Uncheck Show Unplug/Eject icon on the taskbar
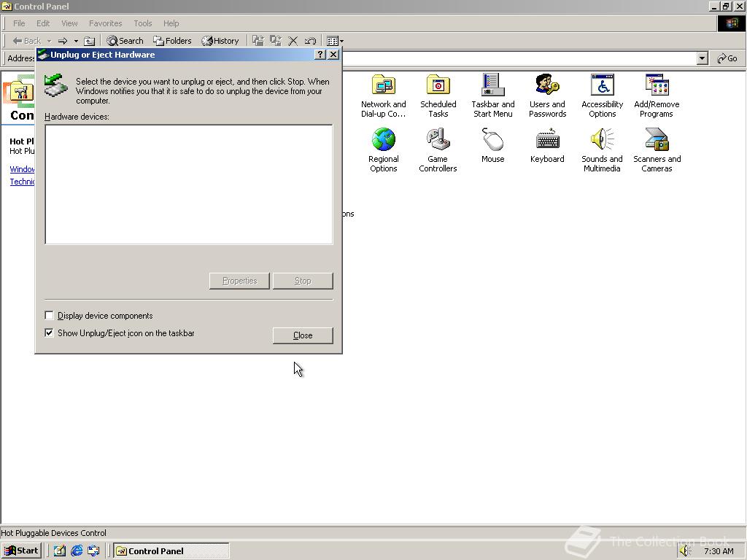The height and width of the screenshot is (560, 747). tap(49, 332)
